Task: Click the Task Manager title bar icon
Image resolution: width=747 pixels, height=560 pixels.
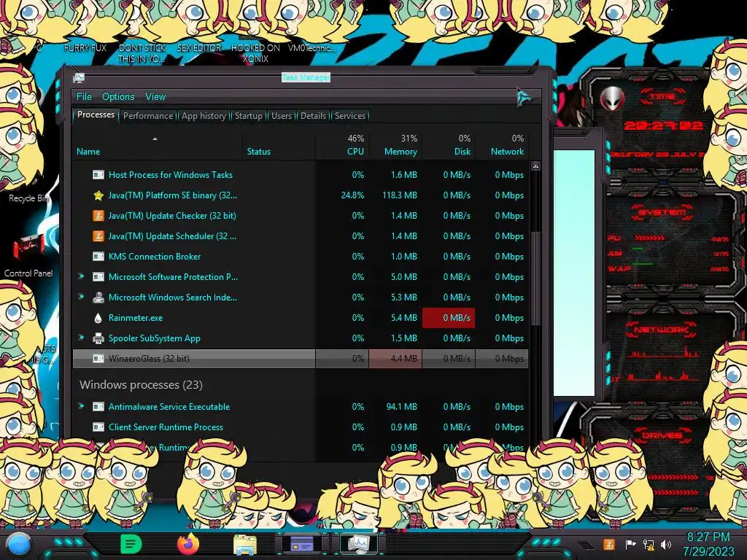Action: [79, 77]
